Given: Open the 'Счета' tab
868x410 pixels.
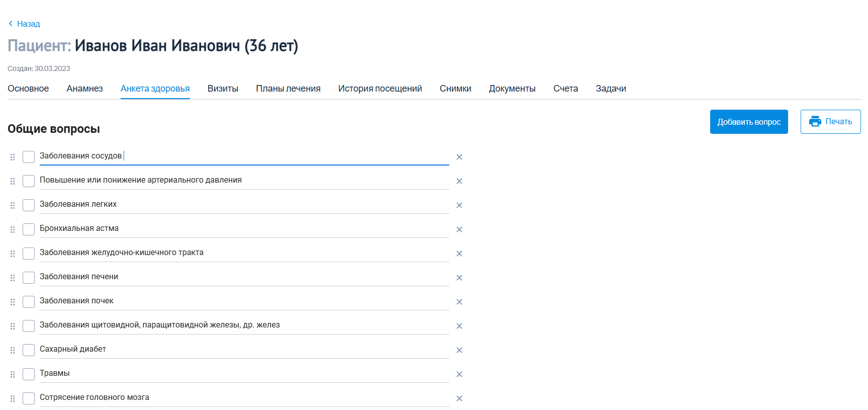Looking at the screenshot, I should [x=565, y=89].
